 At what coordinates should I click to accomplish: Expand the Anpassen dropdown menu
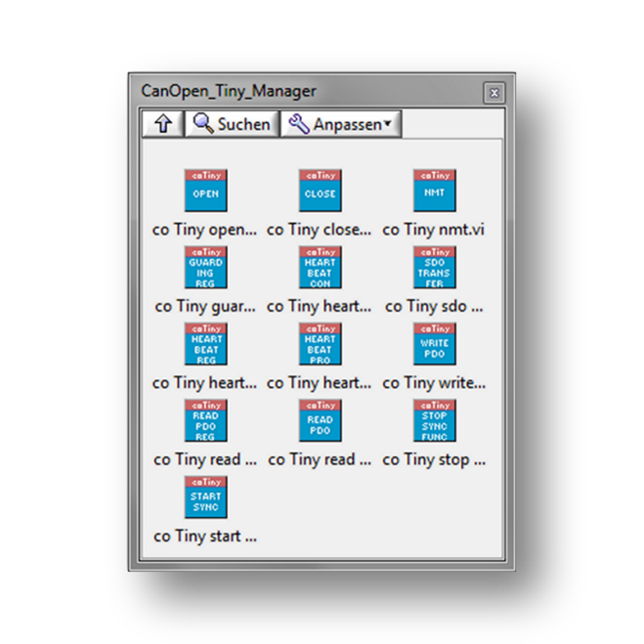[341, 124]
